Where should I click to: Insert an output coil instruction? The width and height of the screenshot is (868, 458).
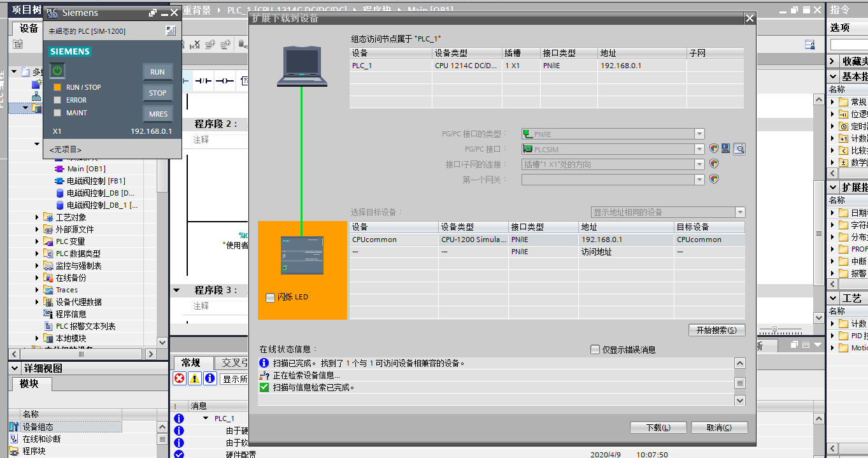coord(224,82)
